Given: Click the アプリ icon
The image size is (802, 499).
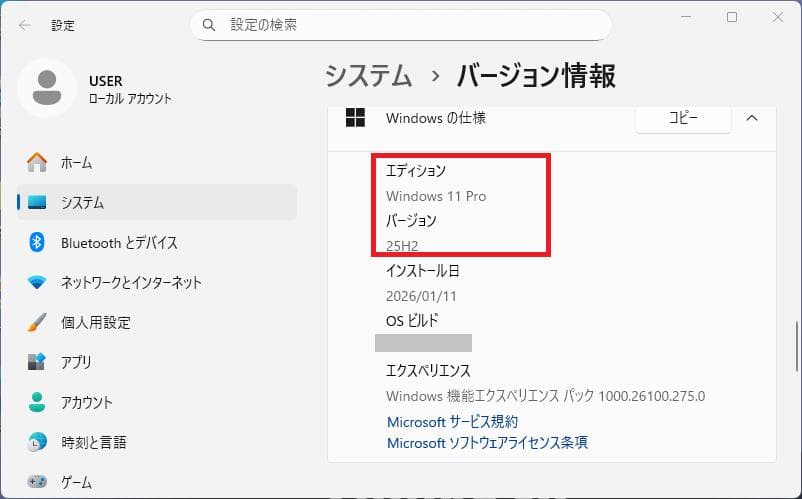Looking at the screenshot, I should (37, 362).
